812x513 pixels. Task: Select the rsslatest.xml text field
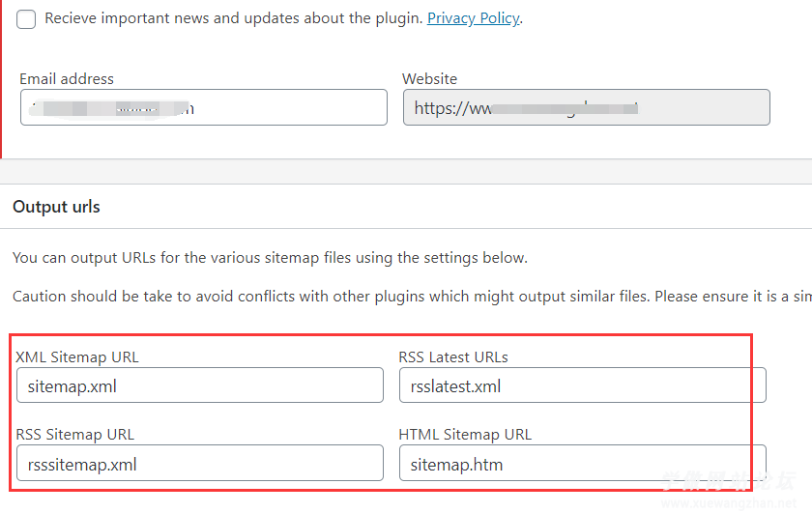[582, 385]
